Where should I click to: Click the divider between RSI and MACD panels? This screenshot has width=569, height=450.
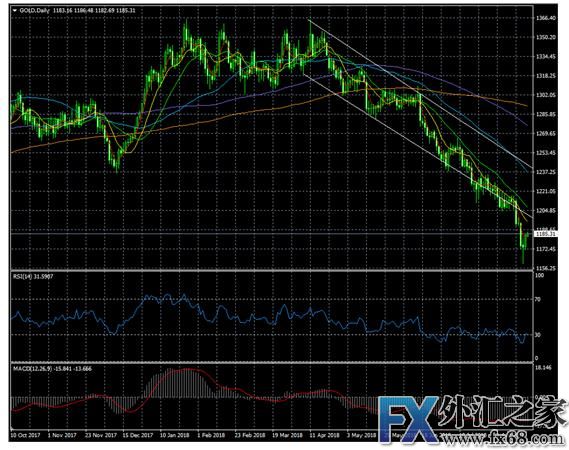coord(273,363)
